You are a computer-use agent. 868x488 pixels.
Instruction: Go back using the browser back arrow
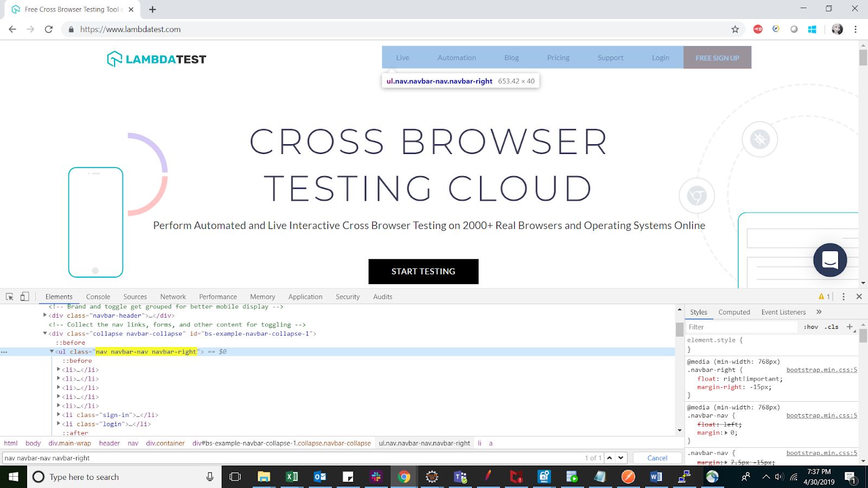(x=12, y=29)
